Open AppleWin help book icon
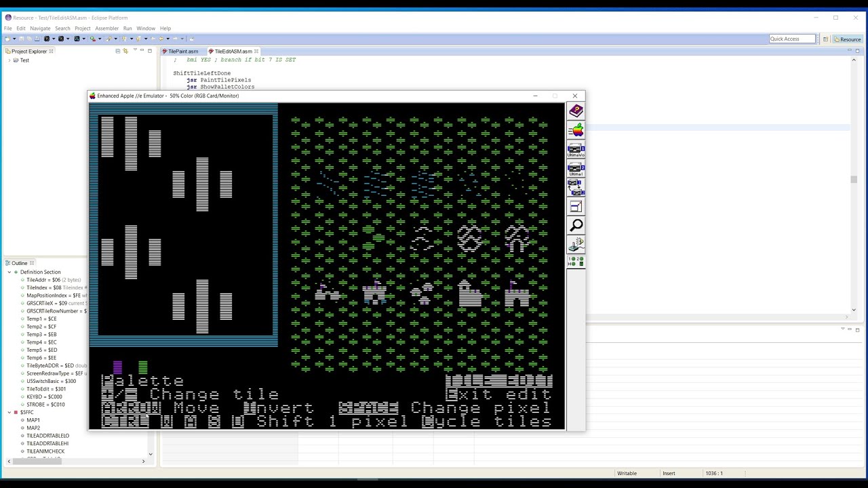Image resolution: width=868 pixels, height=488 pixels. pyautogui.click(x=576, y=110)
